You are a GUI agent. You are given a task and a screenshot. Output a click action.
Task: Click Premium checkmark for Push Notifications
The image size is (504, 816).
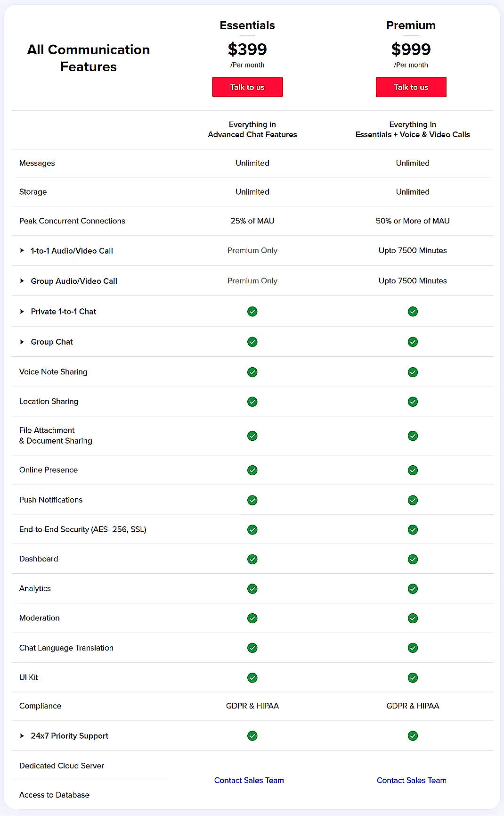click(413, 500)
